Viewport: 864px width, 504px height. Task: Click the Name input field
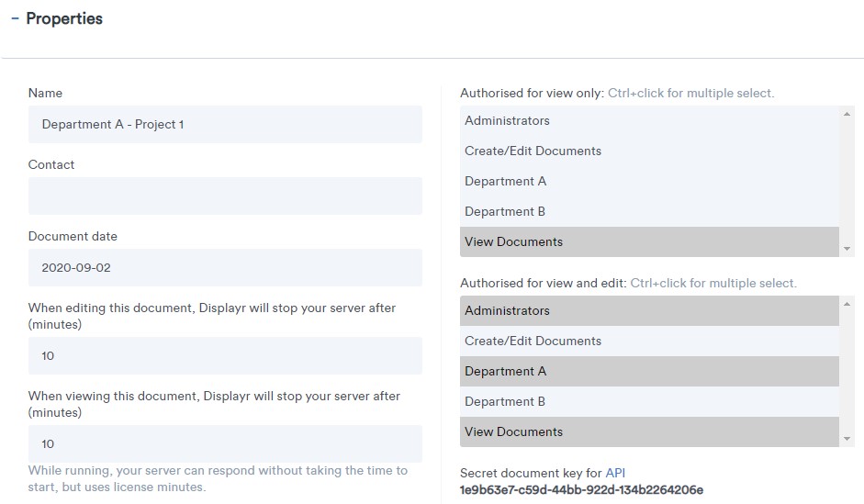225,125
